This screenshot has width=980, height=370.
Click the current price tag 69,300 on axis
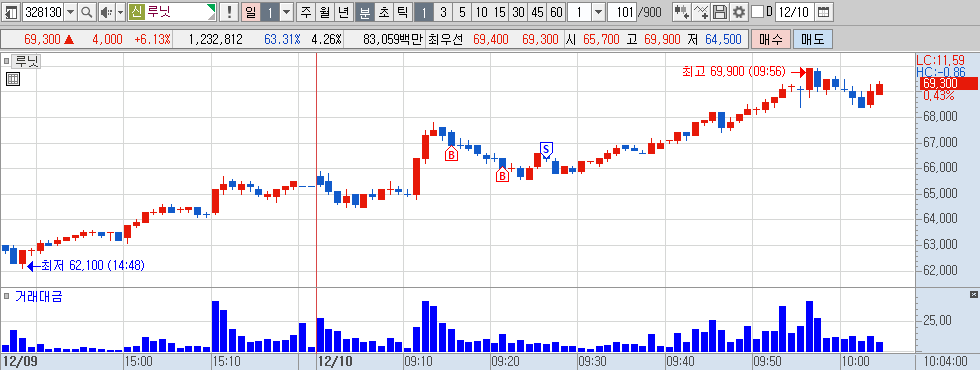click(948, 84)
